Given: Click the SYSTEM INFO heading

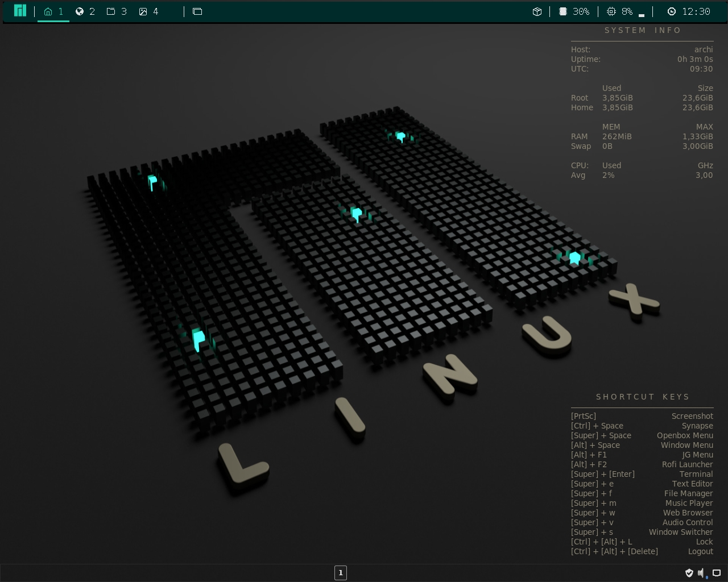Looking at the screenshot, I should 643,30.
